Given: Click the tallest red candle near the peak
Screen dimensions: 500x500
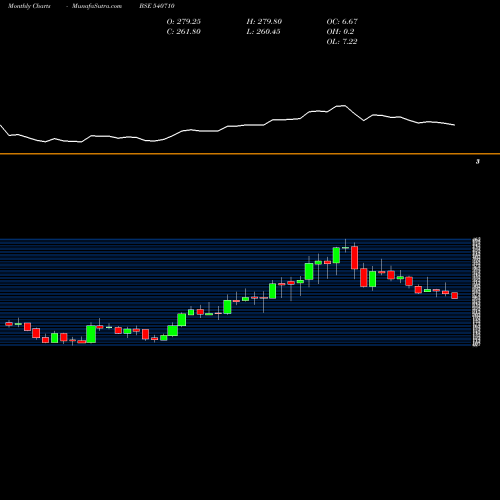Looking at the screenshot, I should click(x=354, y=258).
